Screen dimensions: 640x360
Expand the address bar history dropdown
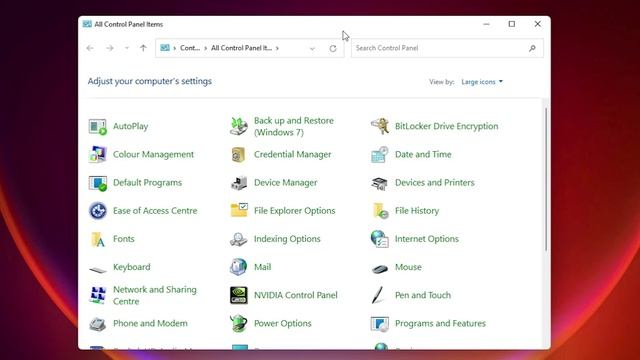[312, 49]
